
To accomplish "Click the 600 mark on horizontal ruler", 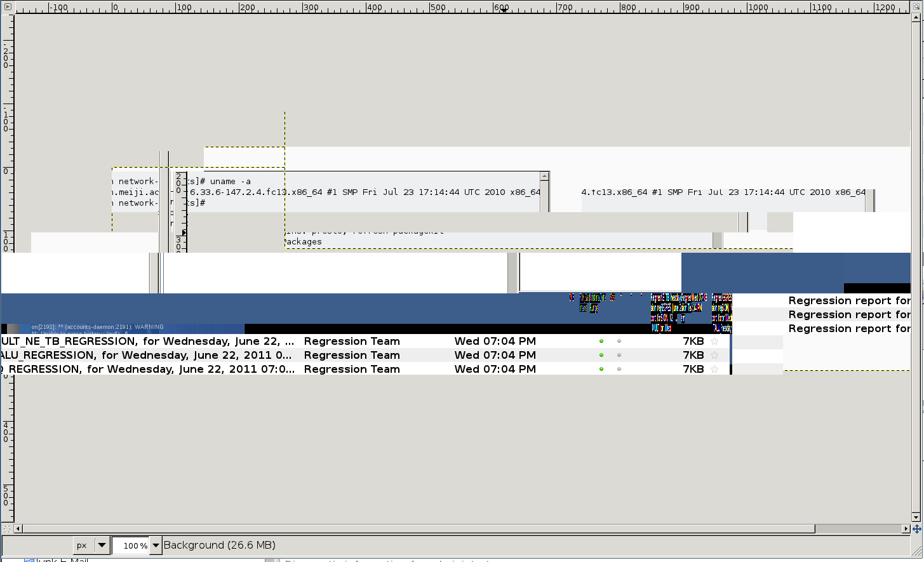I will click(501, 8).
